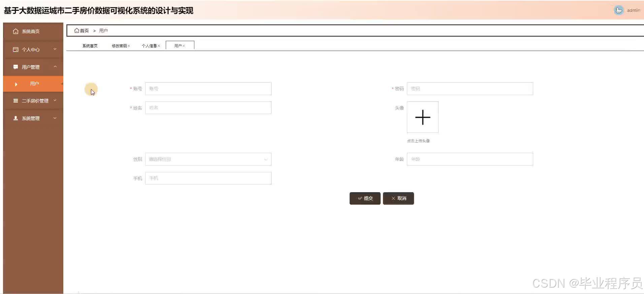The image size is (644, 294).
Task: Switch to the 系统首页 tab
Action: tap(90, 46)
